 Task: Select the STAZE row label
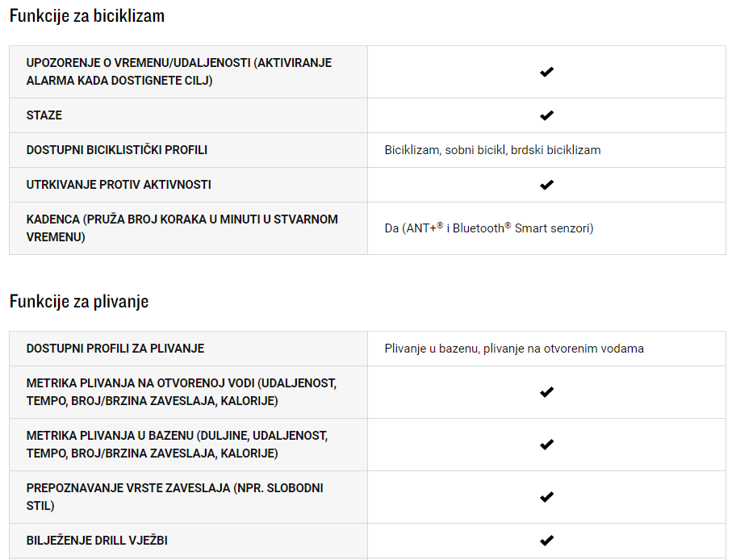click(x=44, y=115)
